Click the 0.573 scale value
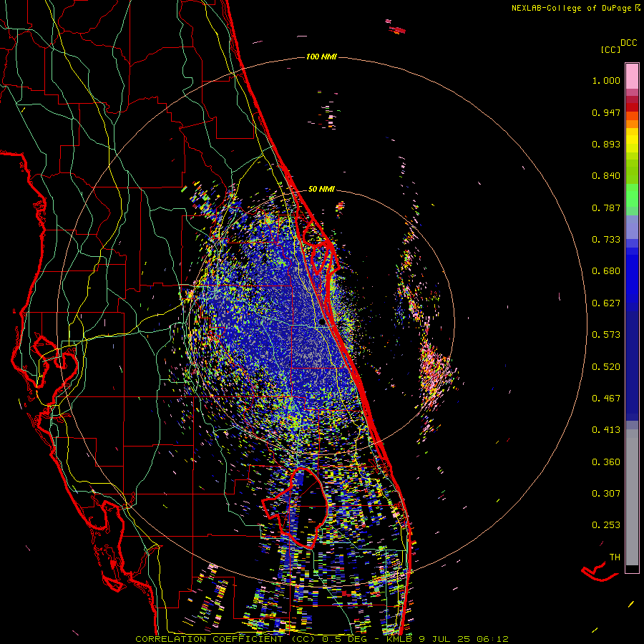644x644 pixels. (x=606, y=335)
